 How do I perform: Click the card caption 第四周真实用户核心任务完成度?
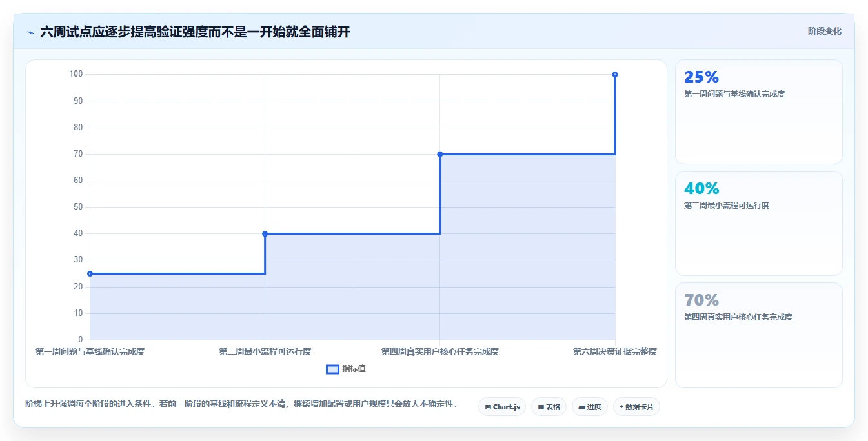(x=738, y=317)
